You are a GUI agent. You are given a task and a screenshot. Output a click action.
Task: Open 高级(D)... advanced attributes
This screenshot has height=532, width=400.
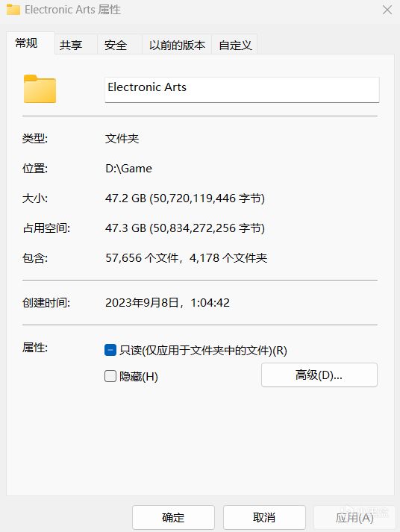pyautogui.click(x=319, y=375)
